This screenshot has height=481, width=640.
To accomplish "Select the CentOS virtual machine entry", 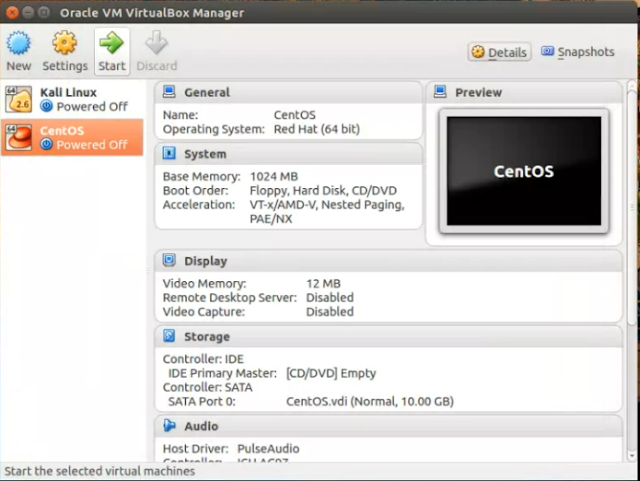I will point(72,138).
